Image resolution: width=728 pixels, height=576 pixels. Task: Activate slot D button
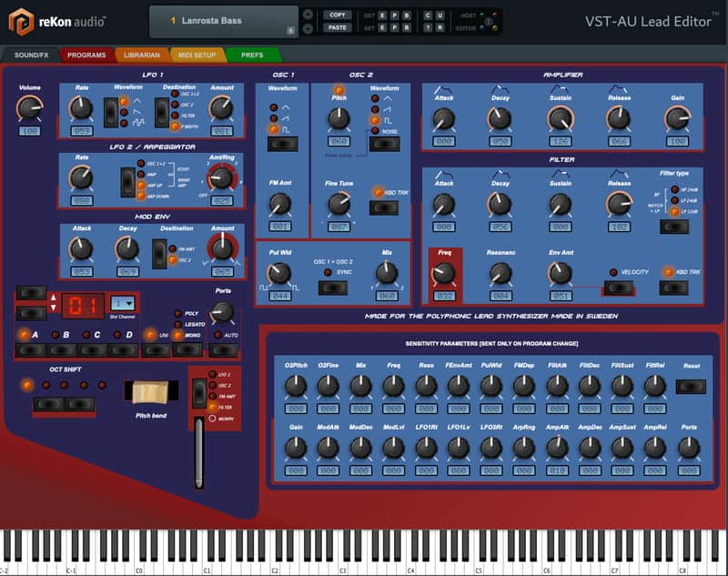coord(123,350)
